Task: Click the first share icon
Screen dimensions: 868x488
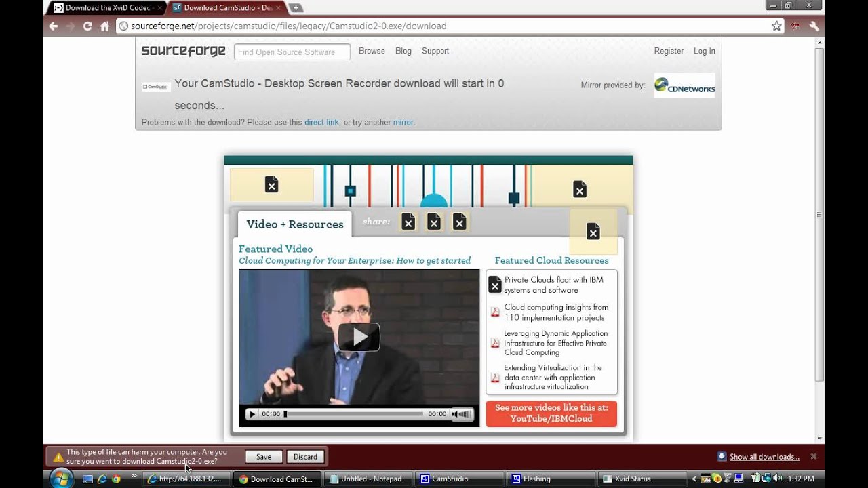Action: pos(408,222)
